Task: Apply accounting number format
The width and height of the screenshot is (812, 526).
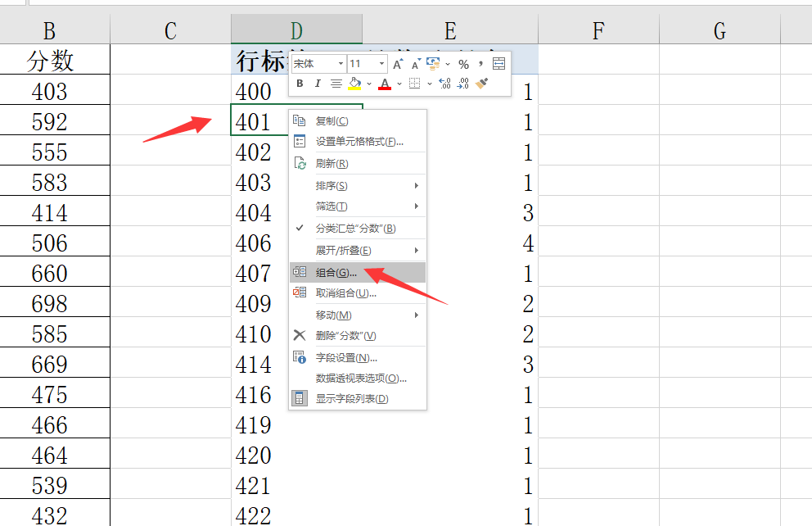Action: tap(433, 64)
